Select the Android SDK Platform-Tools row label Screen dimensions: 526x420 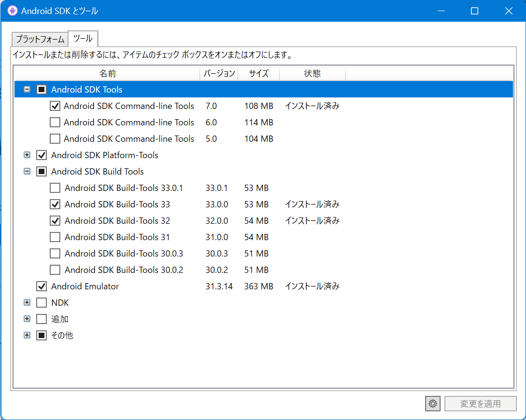point(105,155)
